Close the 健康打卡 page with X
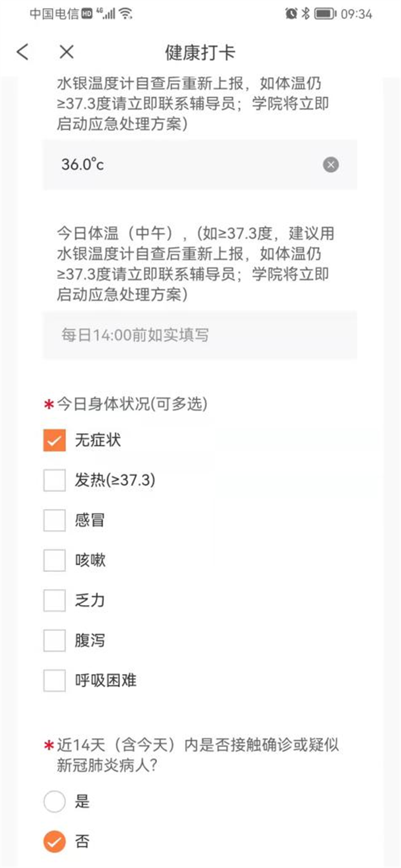This screenshot has height=868, width=401. pyautogui.click(x=66, y=52)
